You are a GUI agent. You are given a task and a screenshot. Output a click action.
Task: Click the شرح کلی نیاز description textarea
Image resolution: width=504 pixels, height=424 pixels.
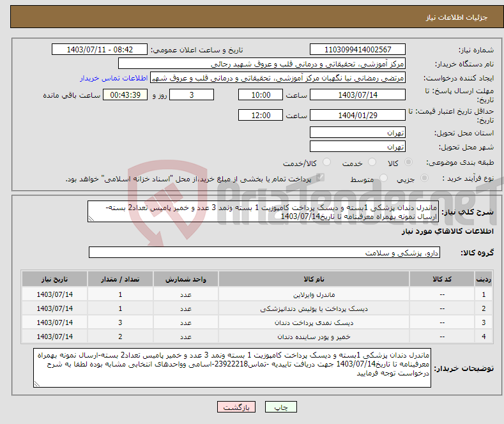tap(263, 211)
